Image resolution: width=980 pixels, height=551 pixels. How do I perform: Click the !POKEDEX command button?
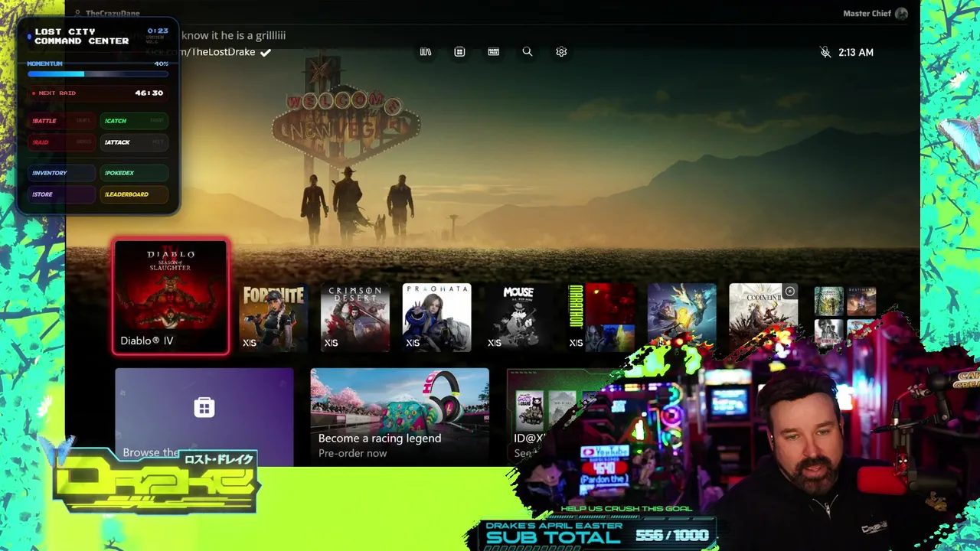tap(135, 173)
